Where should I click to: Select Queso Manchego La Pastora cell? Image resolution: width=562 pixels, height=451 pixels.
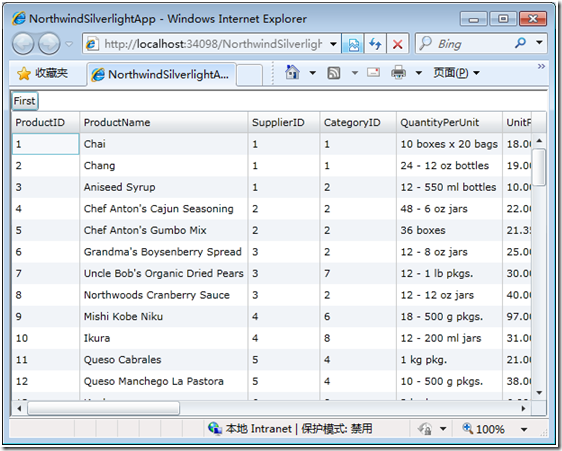click(x=163, y=381)
